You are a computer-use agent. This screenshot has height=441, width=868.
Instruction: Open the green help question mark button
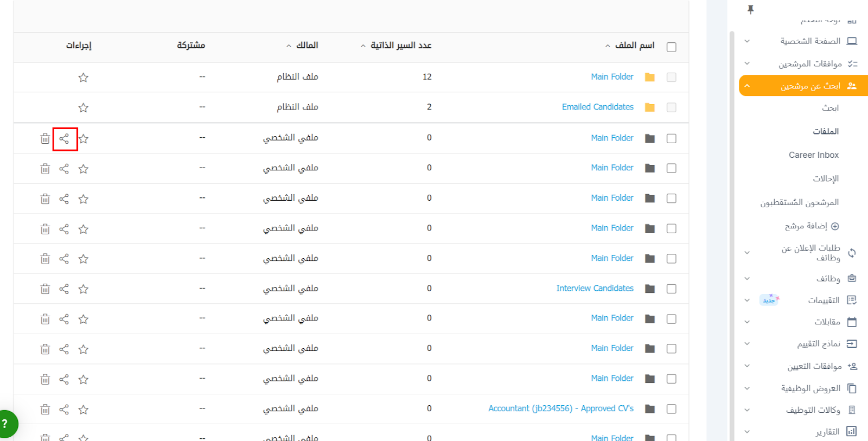point(5,424)
